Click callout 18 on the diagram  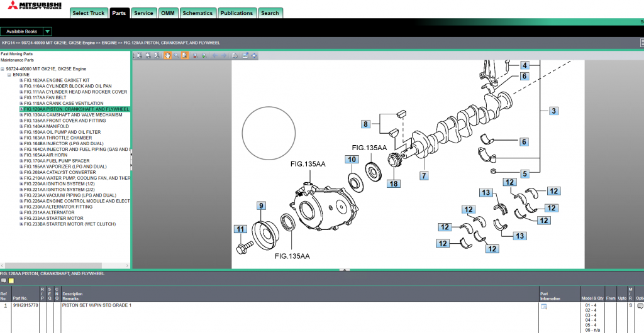coord(394,183)
